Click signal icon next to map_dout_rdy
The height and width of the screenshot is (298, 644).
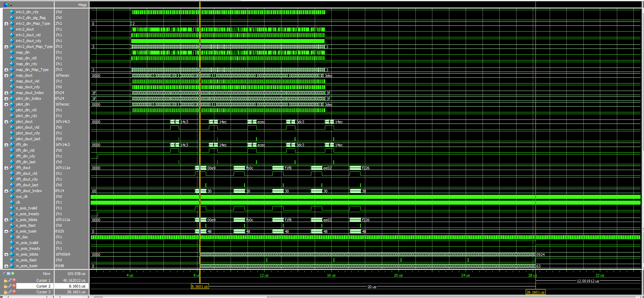coord(12,87)
